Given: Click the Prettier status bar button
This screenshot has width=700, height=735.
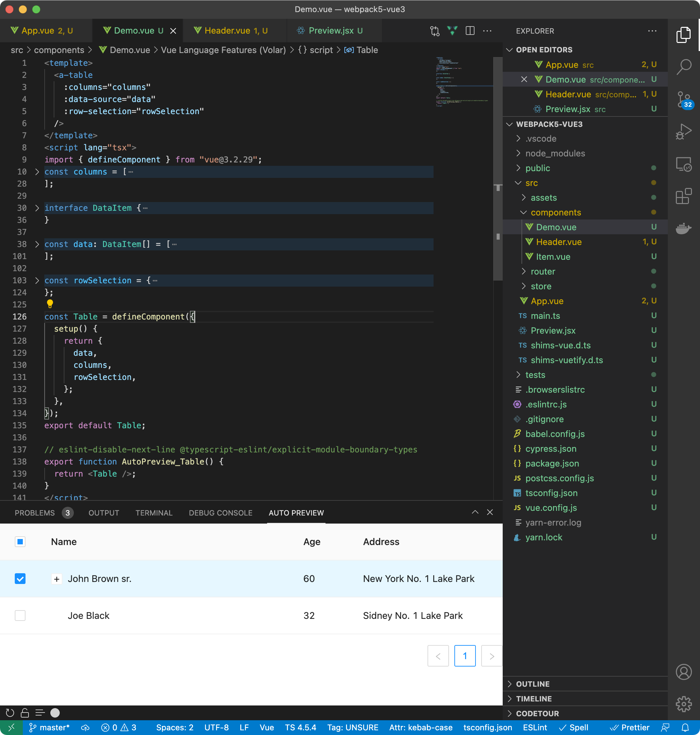Looking at the screenshot, I should (x=630, y=728).
